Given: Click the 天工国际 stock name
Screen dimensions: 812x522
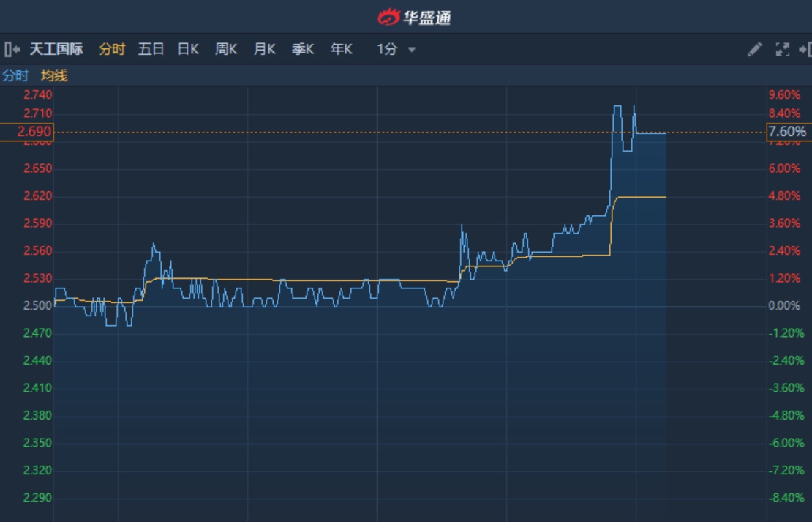Looking at the screenshot, I should [x=56, y=49].
